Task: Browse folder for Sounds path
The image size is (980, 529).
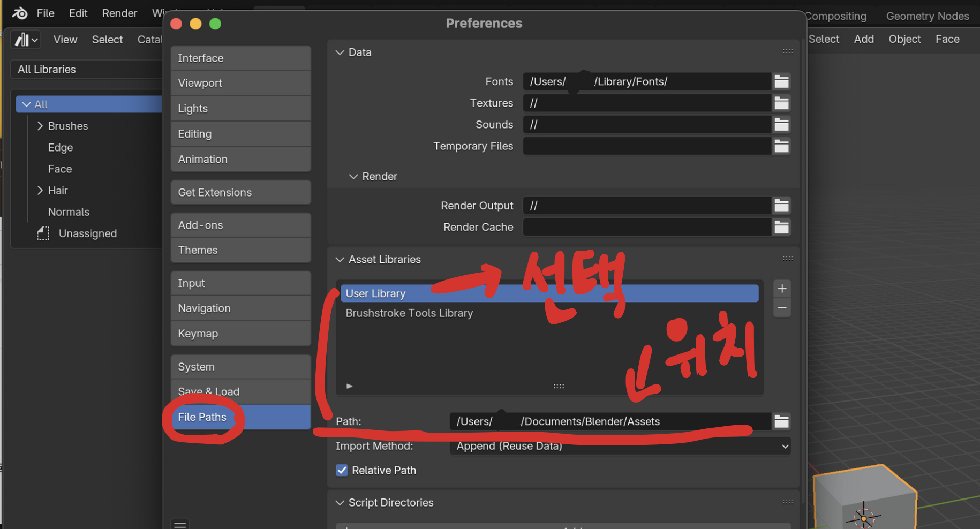Action: pyautogui.click(x=781, y=124)
